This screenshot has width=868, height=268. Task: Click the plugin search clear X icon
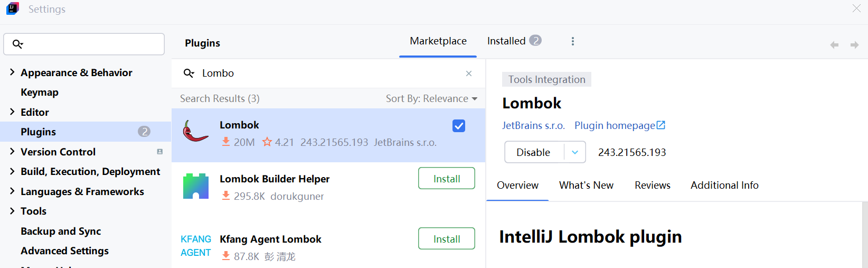tap(469, 73)
